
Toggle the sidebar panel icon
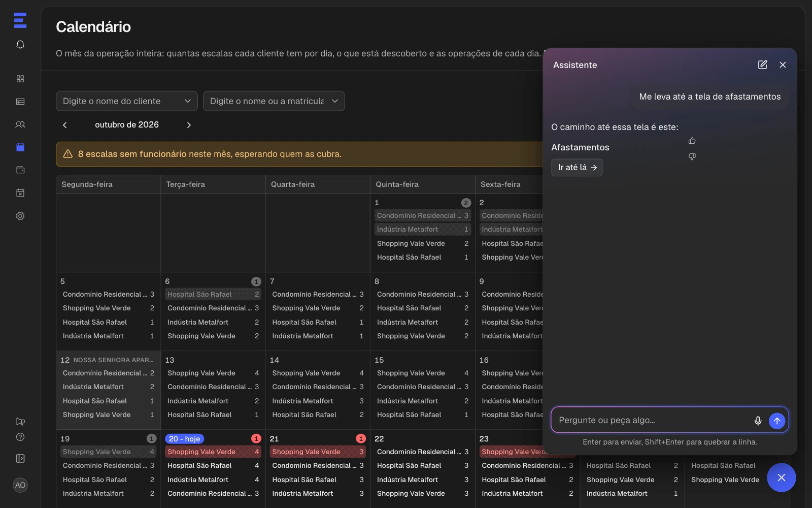[x=20, y=459]
